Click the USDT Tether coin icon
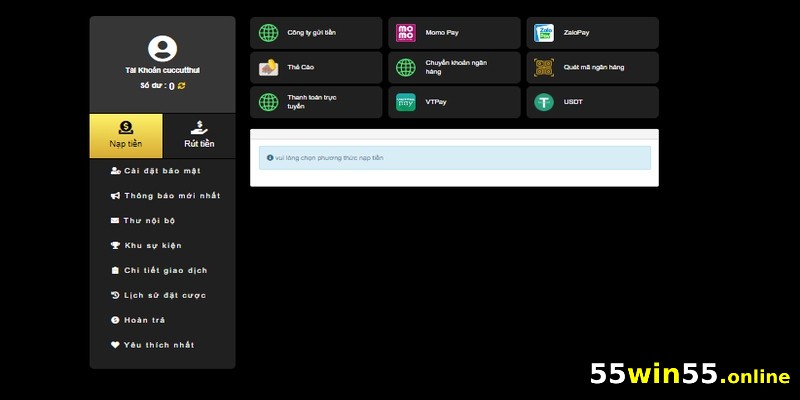This screenshot has height=400, width=800. coord(544,102)
